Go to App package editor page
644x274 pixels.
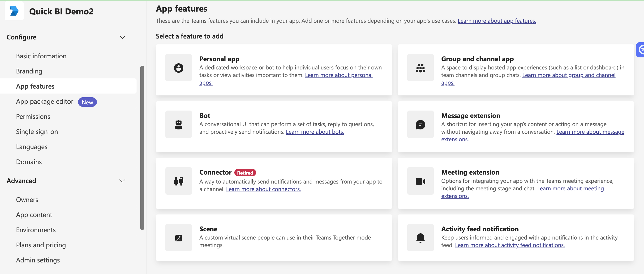pos(44,102)
